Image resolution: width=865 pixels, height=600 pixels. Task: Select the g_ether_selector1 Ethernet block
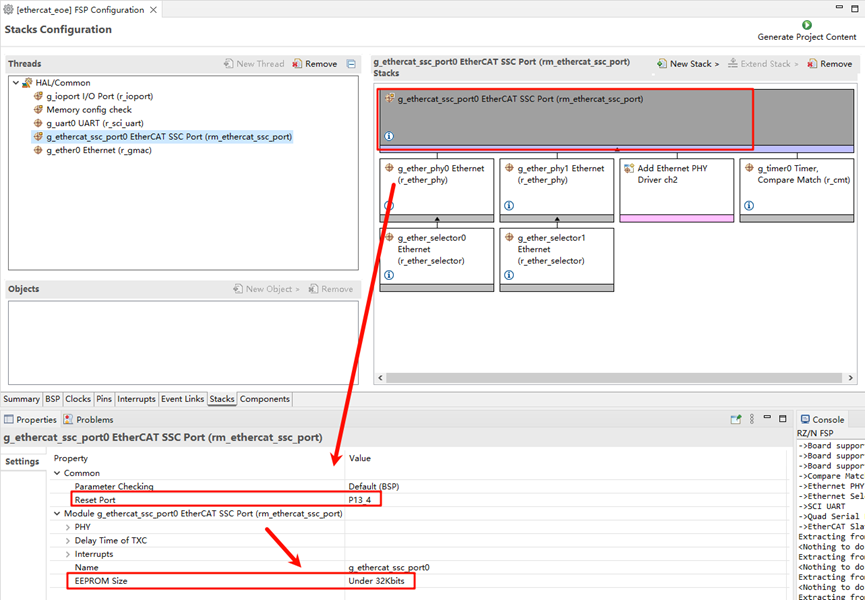pyautogui.click(x=557, y=260)
